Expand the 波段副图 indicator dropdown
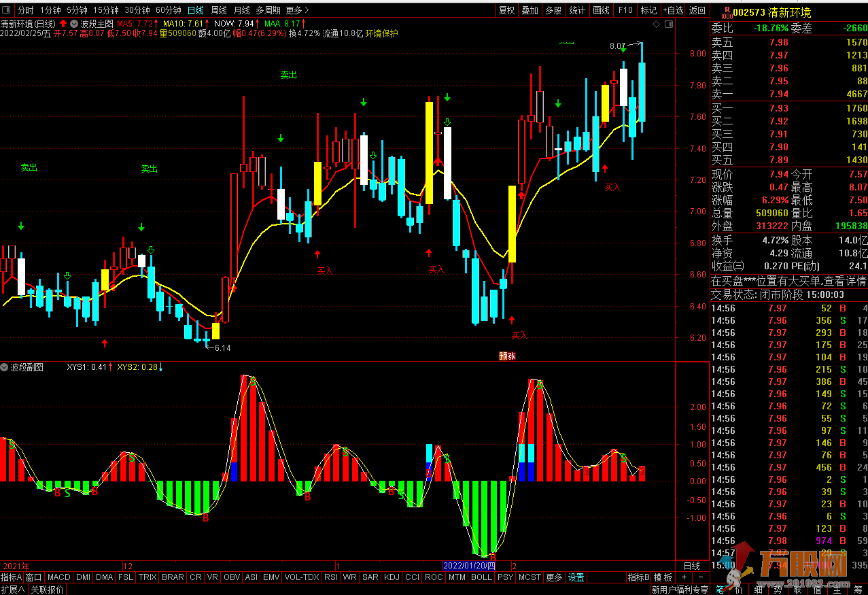The image size is (868, 595). 5,367
